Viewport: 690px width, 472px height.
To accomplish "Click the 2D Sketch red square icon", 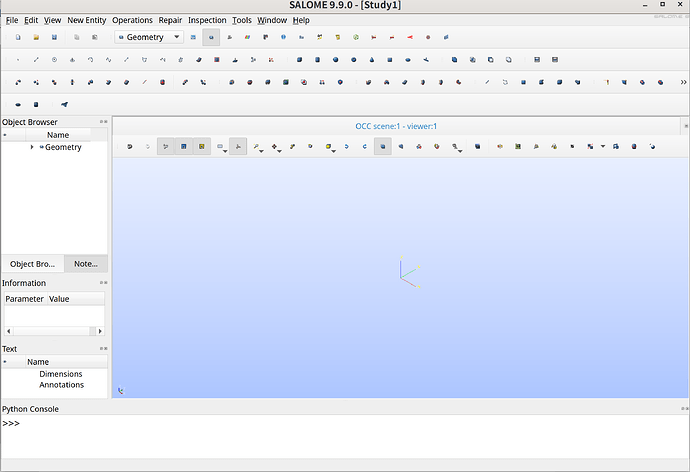I will click(x=217, y=60).
